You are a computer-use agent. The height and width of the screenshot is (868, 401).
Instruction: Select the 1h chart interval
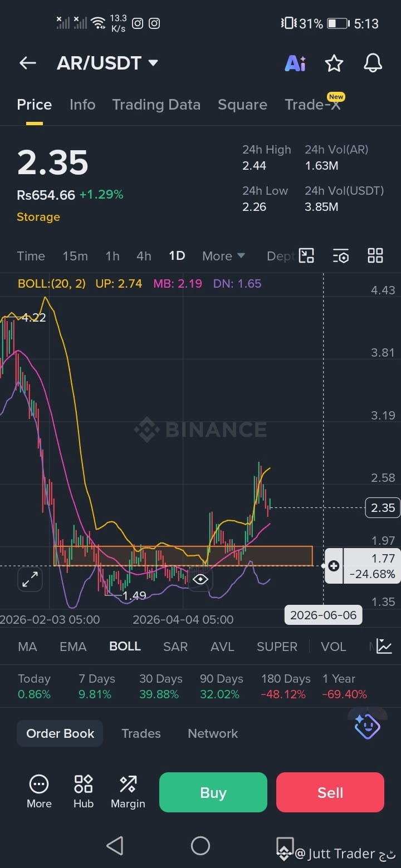click(113, 256)
